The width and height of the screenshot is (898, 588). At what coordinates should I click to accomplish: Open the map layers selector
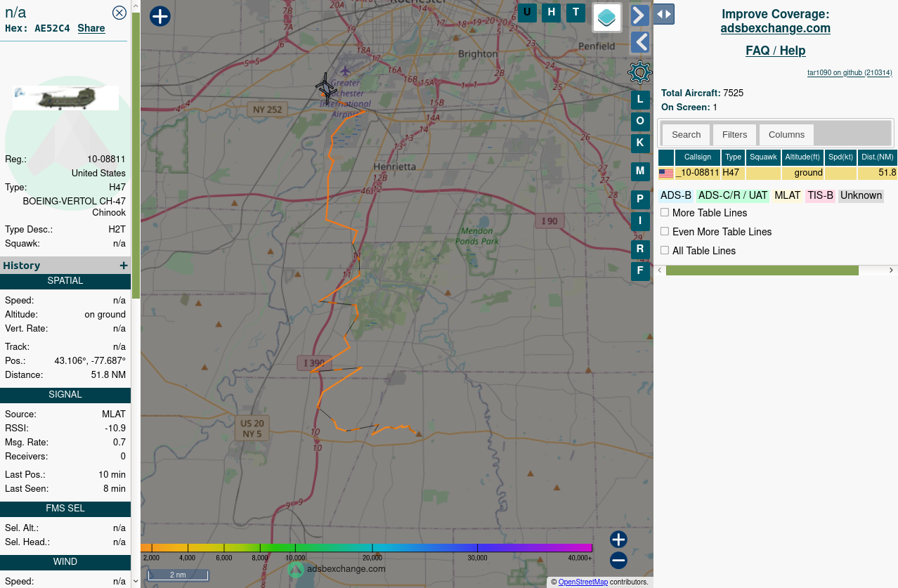(x=607, y=17)
